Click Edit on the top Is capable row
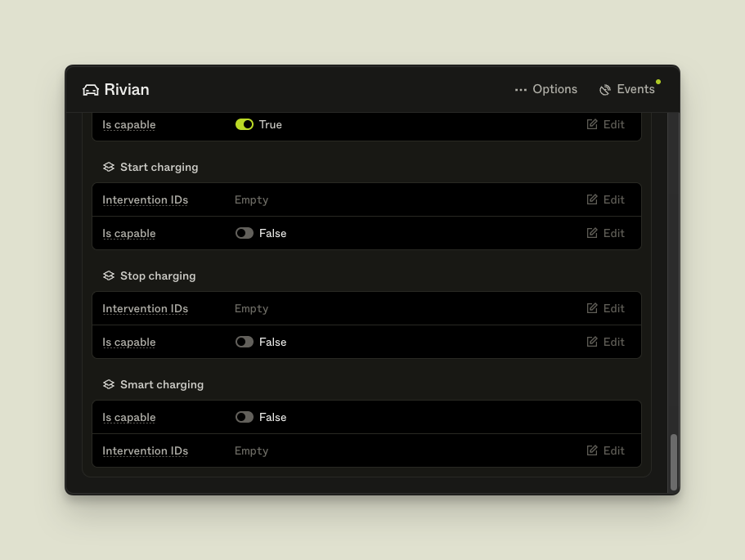This screenshot has height=560, width=745. (605, 124)
